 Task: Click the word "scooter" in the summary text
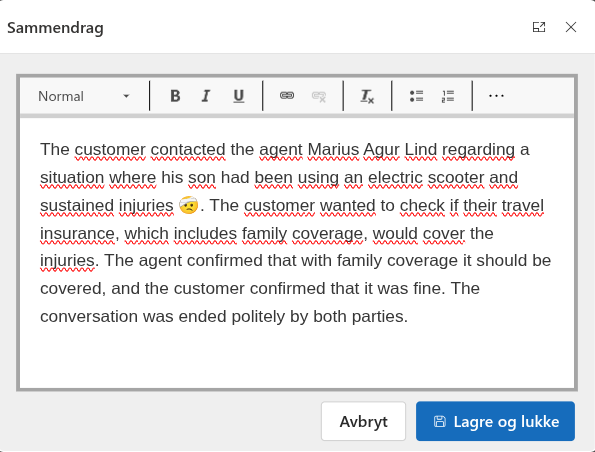456,178
